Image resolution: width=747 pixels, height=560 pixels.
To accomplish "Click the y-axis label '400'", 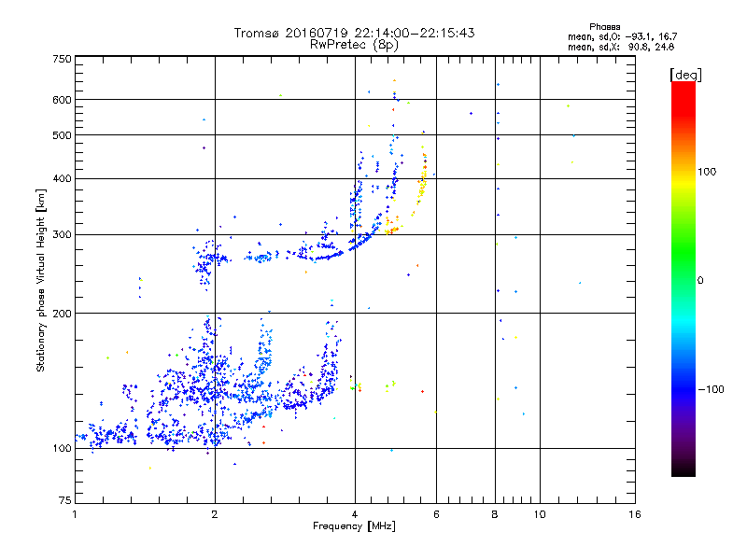I will 62,178.
